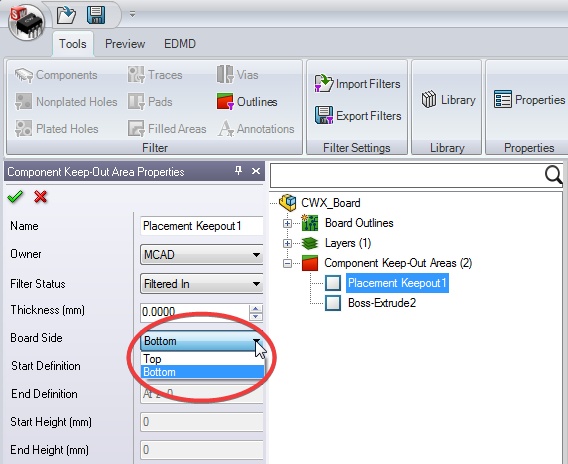Select the CWX_Board root tree node
Viewport: 568px width, 464px height.
click(331, 203)
